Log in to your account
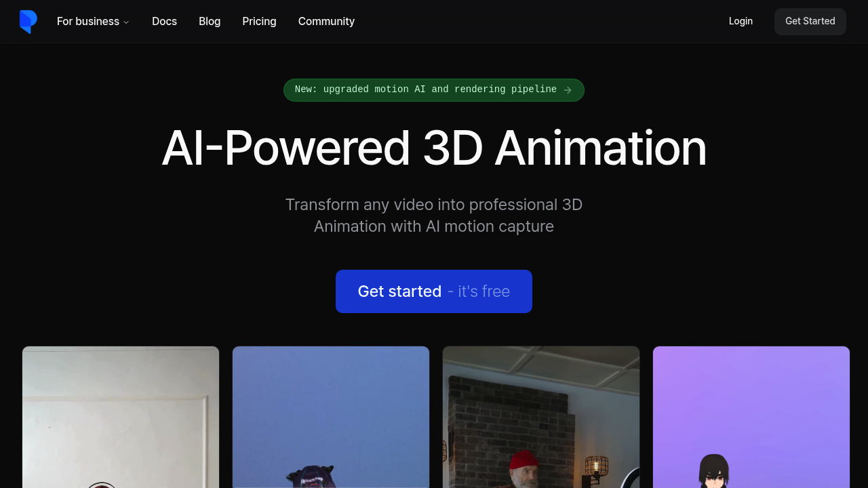 click(741, 21)
